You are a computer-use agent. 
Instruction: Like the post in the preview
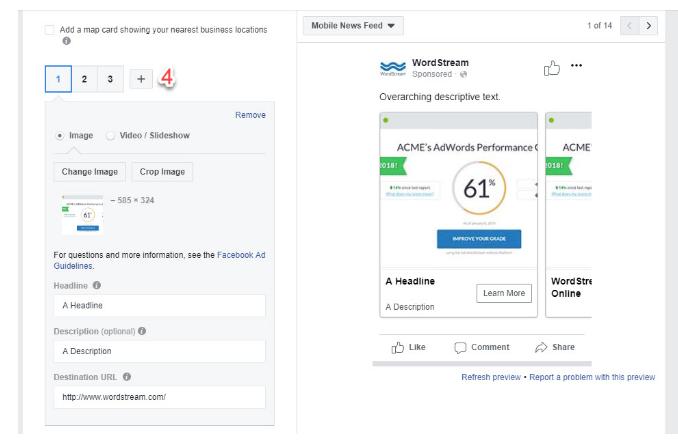(408, 347)
